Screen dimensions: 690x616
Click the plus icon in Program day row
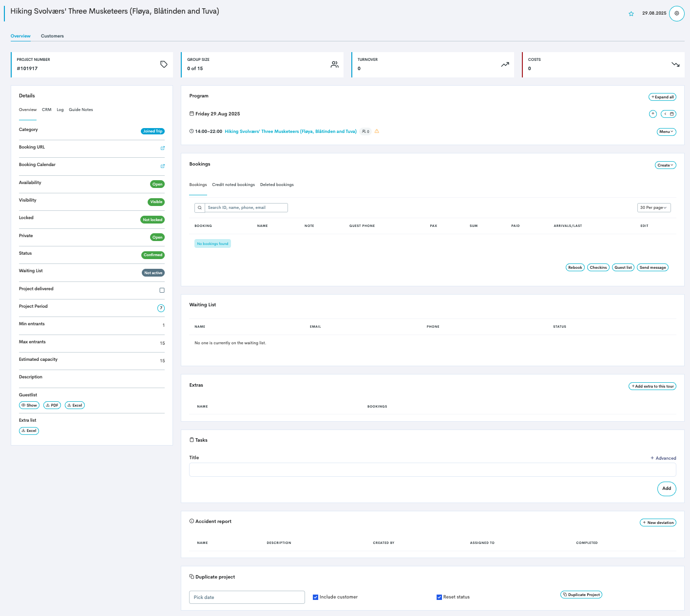point(653,114)
